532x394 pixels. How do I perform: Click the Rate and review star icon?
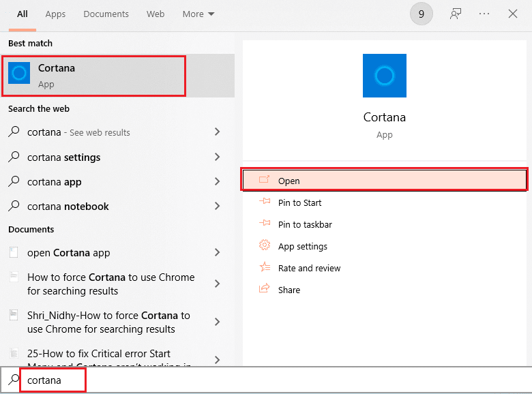pyautogui.click(x=265, y=267)
